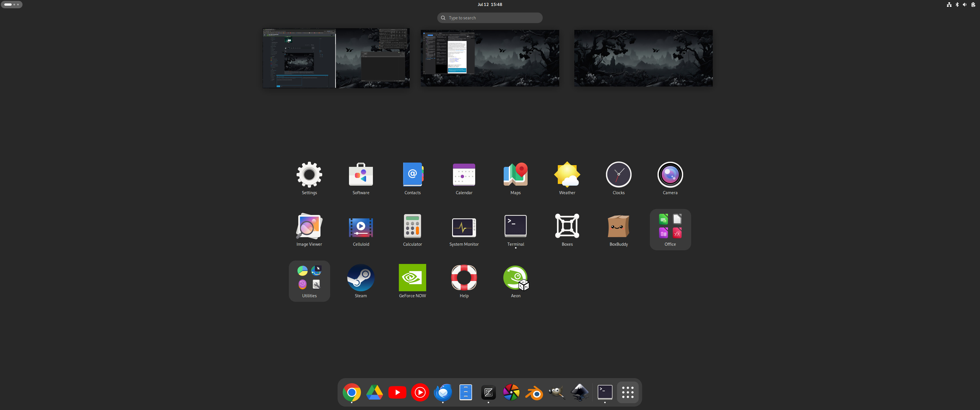Toggle the Show Apps grid button
This screenshot has width=980, height=410.
point(627,393)
